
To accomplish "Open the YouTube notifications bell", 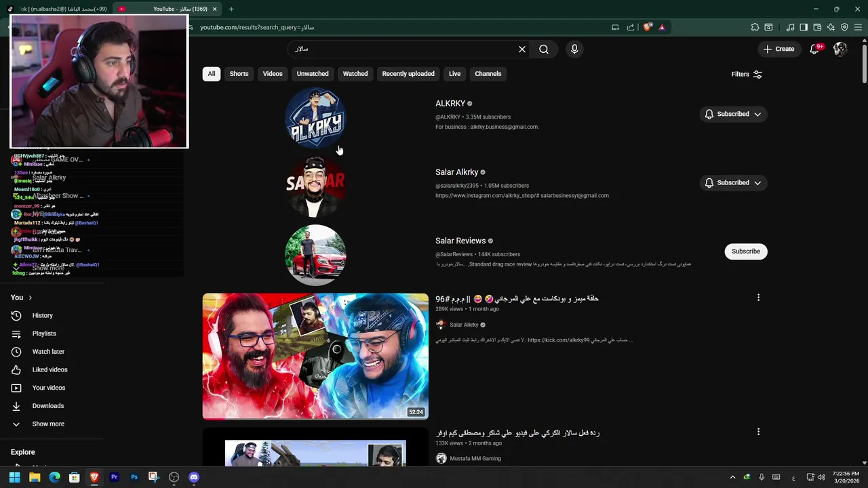I will [815, 49].
